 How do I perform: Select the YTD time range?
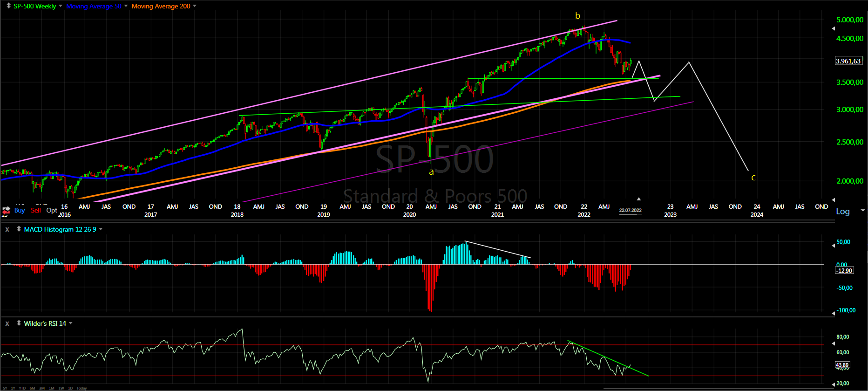pos(22,388)
